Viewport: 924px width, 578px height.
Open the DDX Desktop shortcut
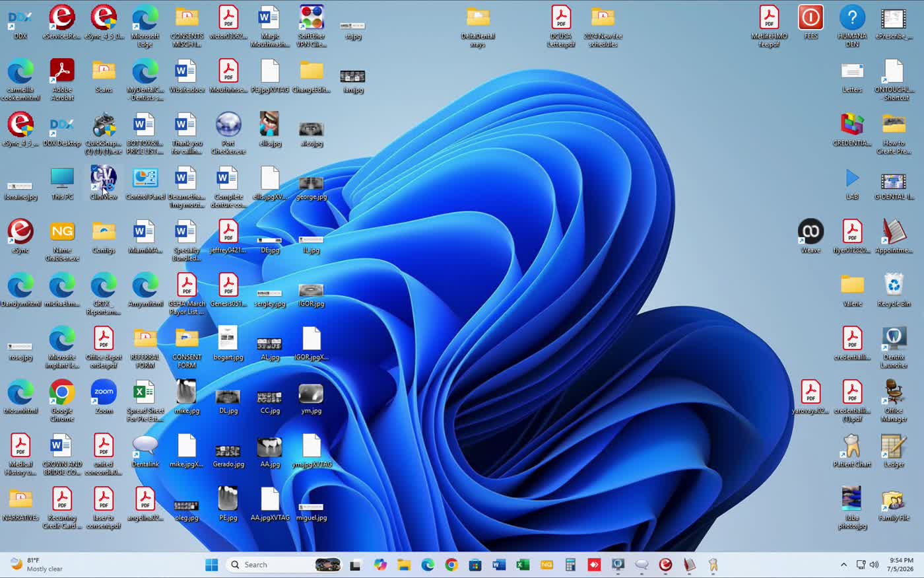coord(62,129)
